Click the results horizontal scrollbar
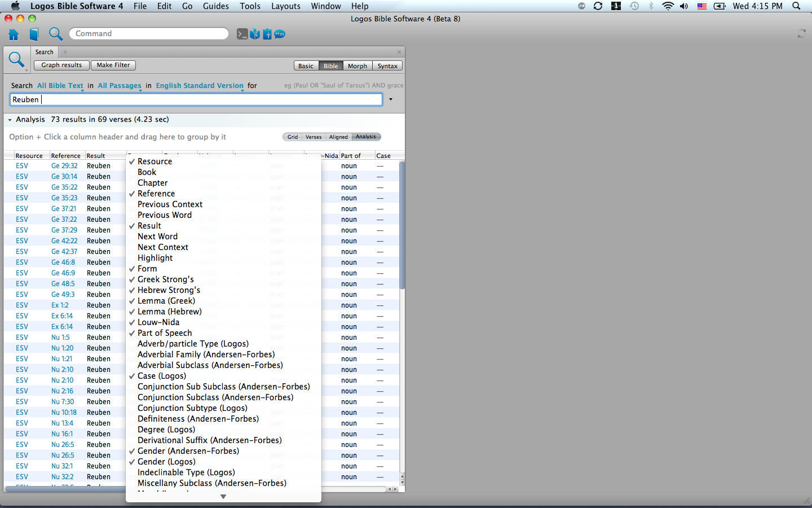The width and height of the screenshot is (812, 508). click(195, 489)
